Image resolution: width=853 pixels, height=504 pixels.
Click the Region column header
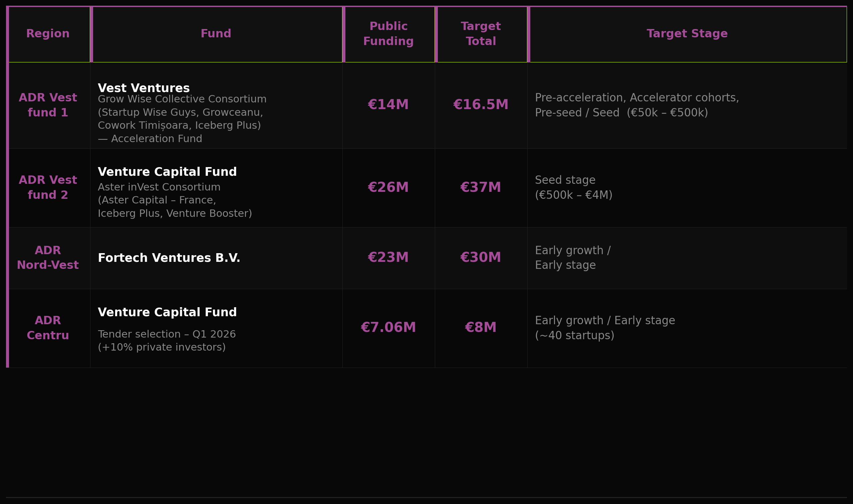click(x=48, y=34)
